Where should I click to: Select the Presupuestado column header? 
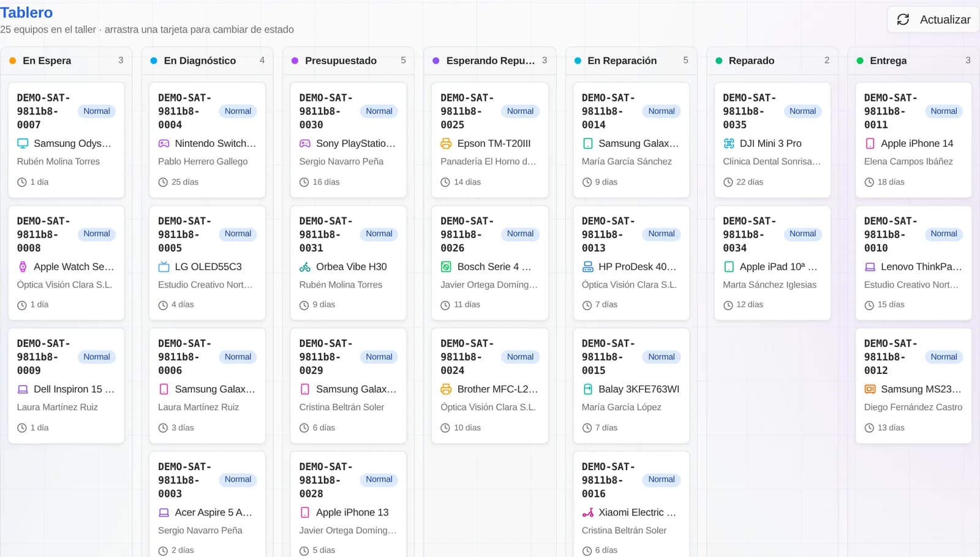pyautogui.click(x=349, y=61)
